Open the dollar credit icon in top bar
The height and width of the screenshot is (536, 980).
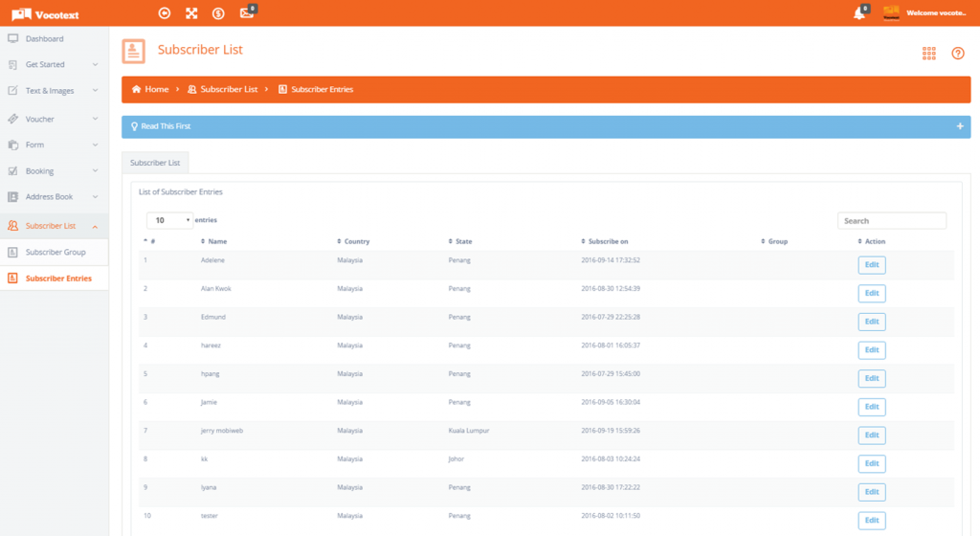pyautogui.click(x=218, y=13)
